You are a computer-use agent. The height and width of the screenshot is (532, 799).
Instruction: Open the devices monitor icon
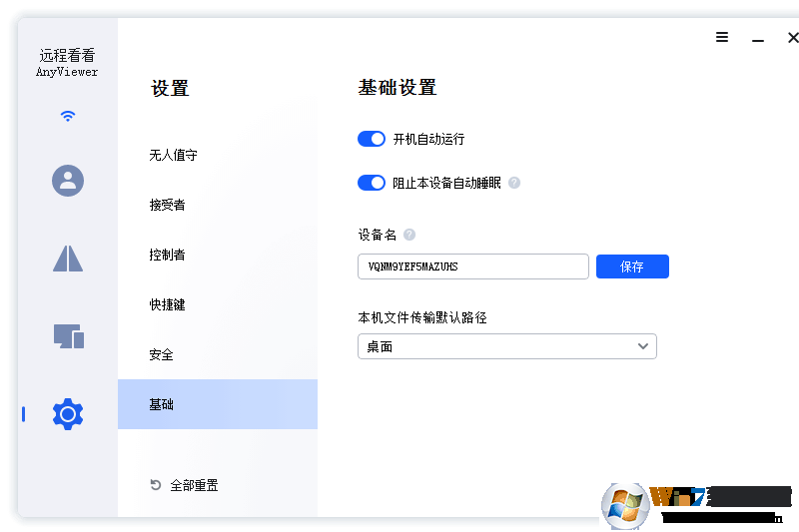[x=68, y=336]
